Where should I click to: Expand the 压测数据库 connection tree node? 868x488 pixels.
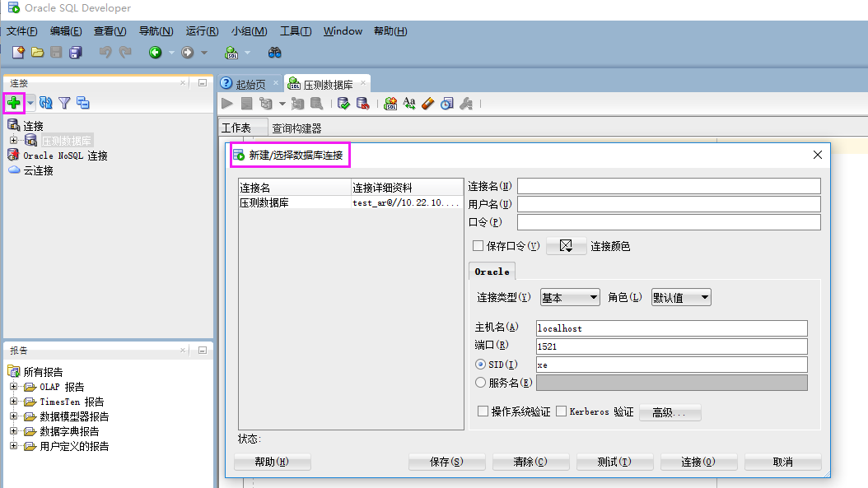14,140
